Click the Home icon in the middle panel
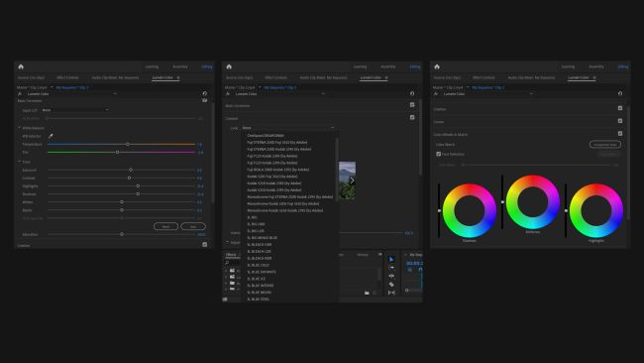Image resolution: width=644 pixels, height=363 pixels. (x=229, y=66)
